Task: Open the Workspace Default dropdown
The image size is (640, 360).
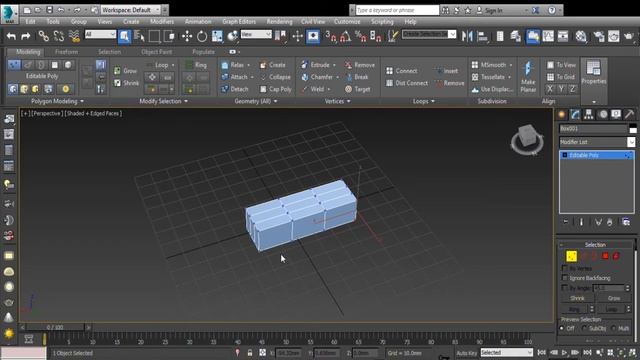Action: (131, 10)
